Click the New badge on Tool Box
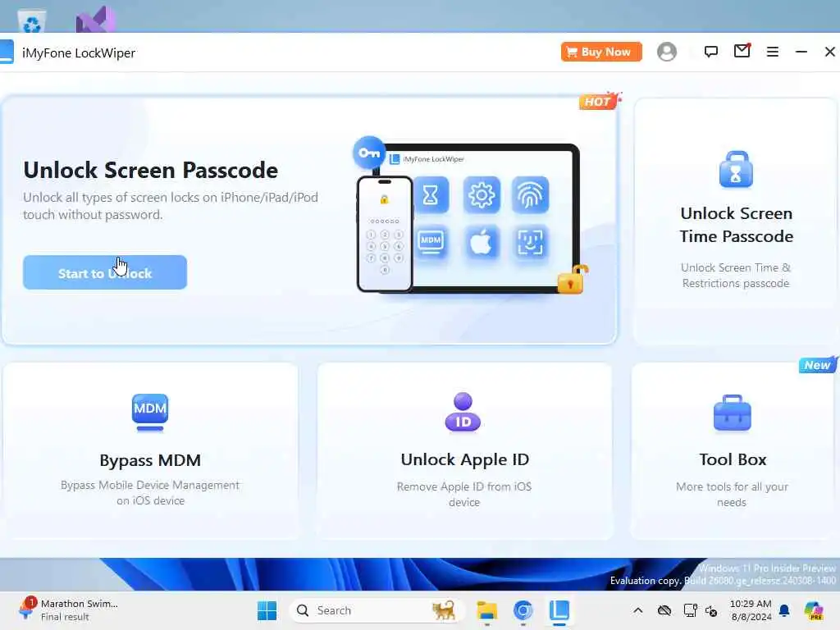 pyautogui.click(x=818, y=365)
